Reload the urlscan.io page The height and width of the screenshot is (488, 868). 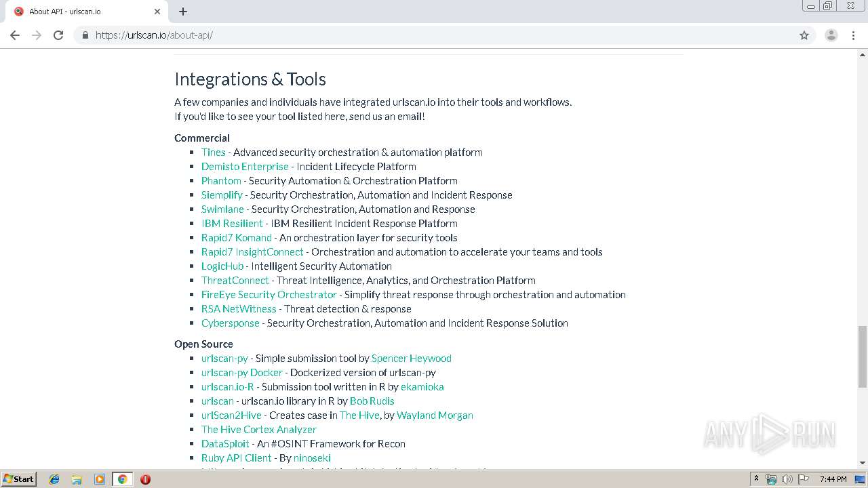tap(58, 35)
